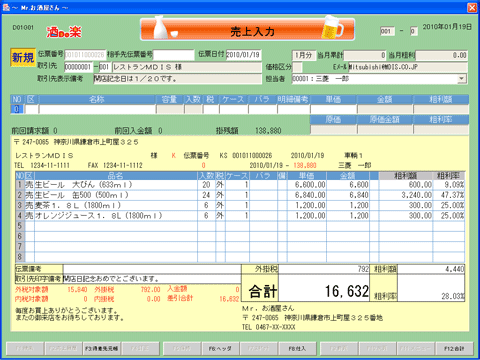Image resolution: width=480 pixels, height=360 pixels.
Task: Click the 区 entry cell in row 0
Action: (32, 109)
